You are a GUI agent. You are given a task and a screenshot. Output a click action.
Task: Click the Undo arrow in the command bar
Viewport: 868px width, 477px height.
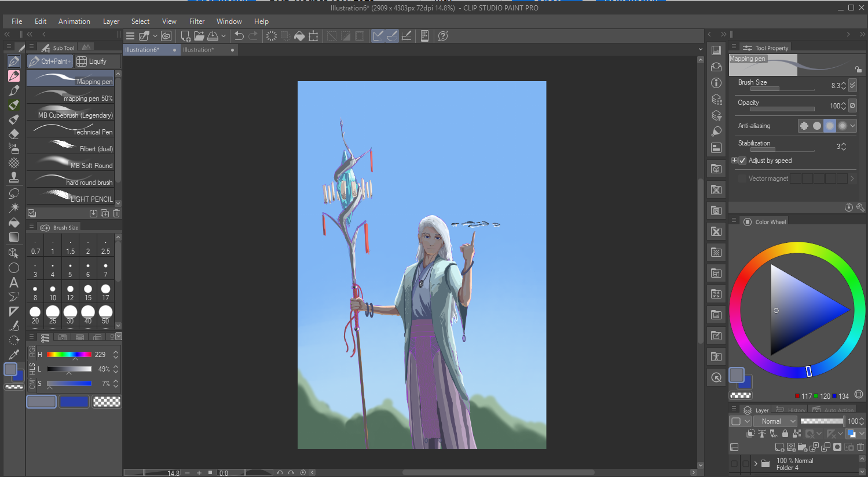click(x=239, y=36)
